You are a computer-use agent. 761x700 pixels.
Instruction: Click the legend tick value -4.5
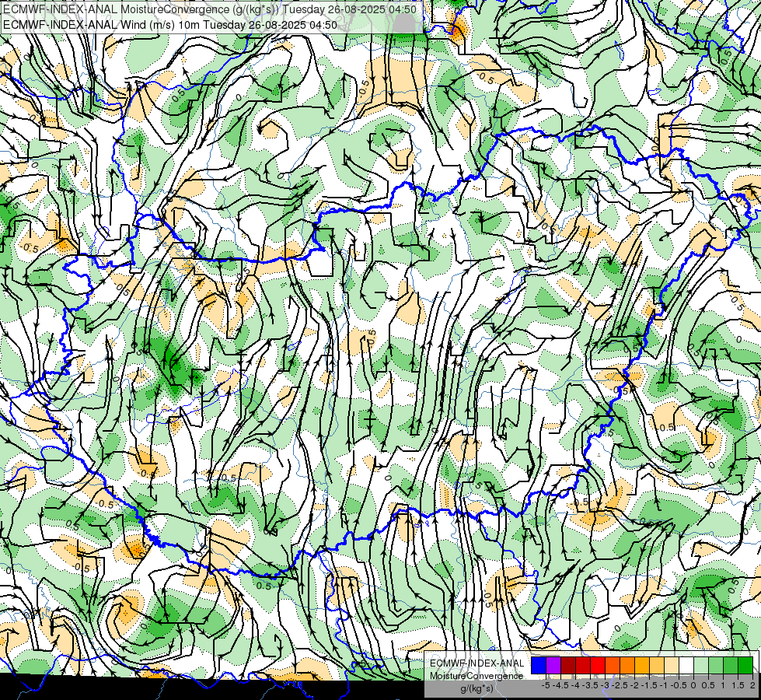[x=560, y=685]
